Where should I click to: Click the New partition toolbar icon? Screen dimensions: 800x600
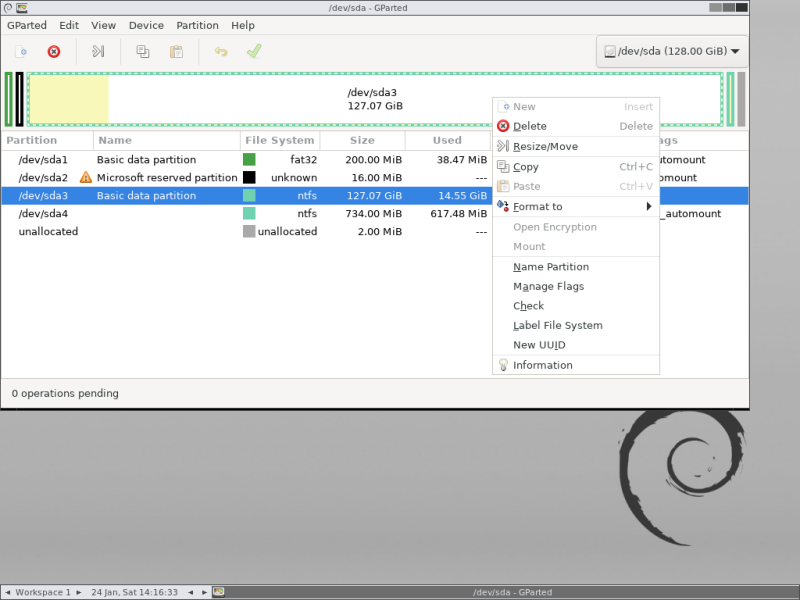pos(21,52)
